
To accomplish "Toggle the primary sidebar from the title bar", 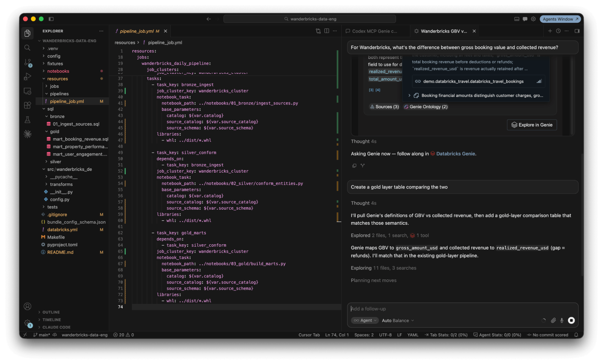I will click(x=51, y=19).
